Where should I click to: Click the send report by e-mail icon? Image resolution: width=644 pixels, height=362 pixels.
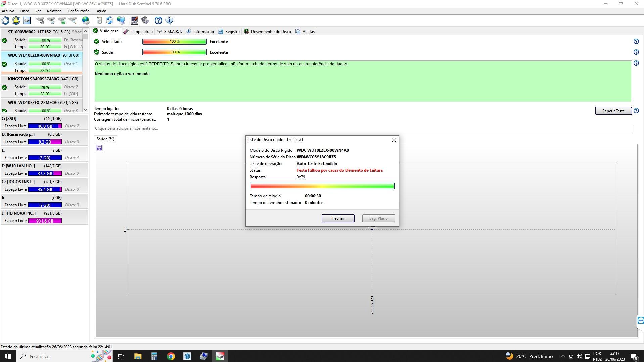110,21
